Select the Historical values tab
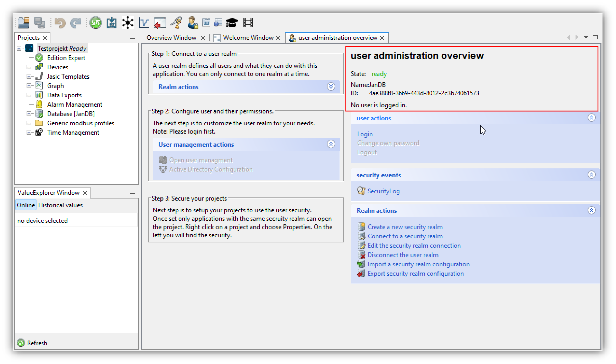The width and height of the screenshot is (616, 364). click(x=60, y=205)
